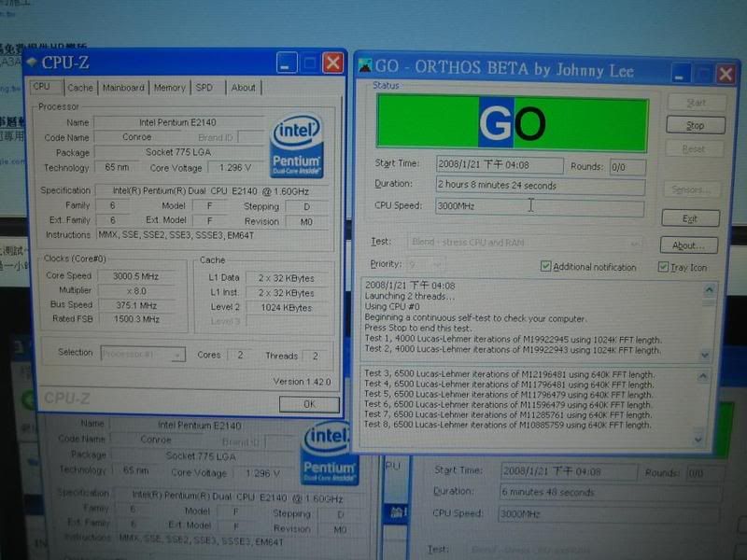Open the SPD tab
Image resolution: width=747 pixels, height=560 pixels.
coord(204,88)
